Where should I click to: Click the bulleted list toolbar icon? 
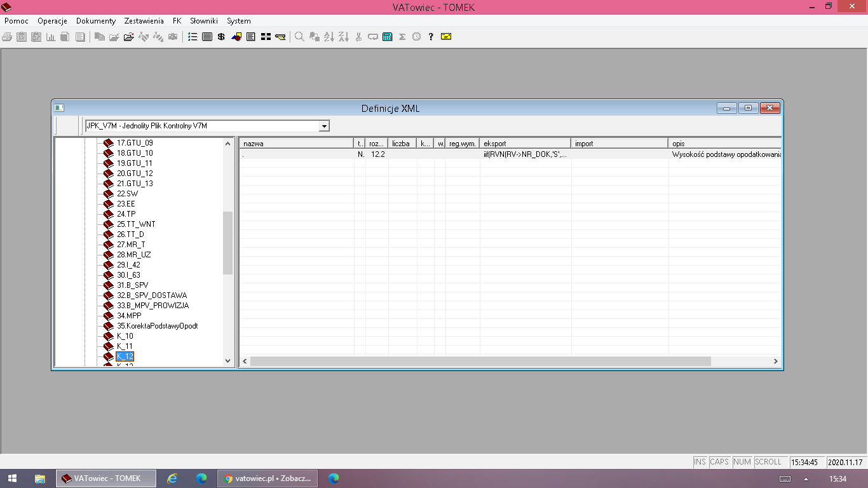tap(193, 37)
